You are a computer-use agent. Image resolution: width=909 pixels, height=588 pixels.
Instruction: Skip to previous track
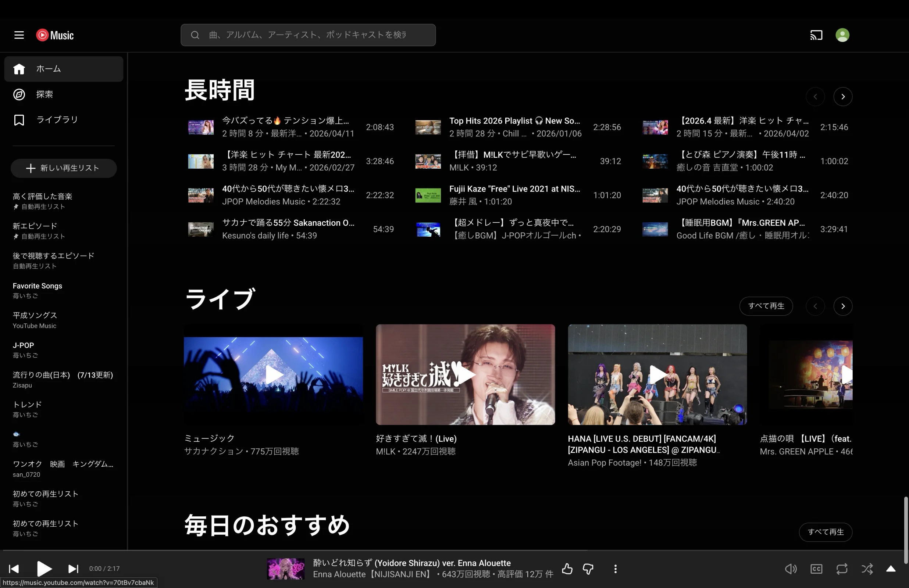click(x=14, y=569)
